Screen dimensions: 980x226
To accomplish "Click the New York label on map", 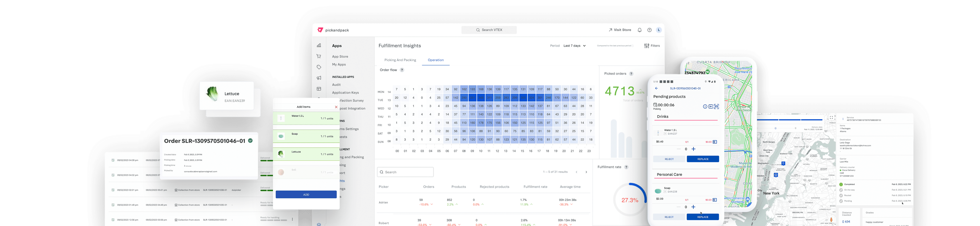I will [771, 194].
